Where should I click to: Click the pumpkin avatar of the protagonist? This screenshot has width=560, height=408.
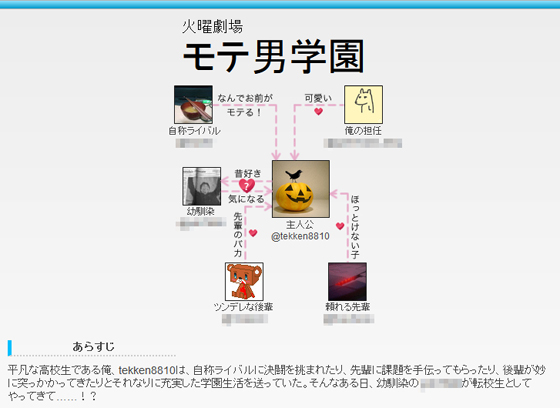[x=301, y=189]
